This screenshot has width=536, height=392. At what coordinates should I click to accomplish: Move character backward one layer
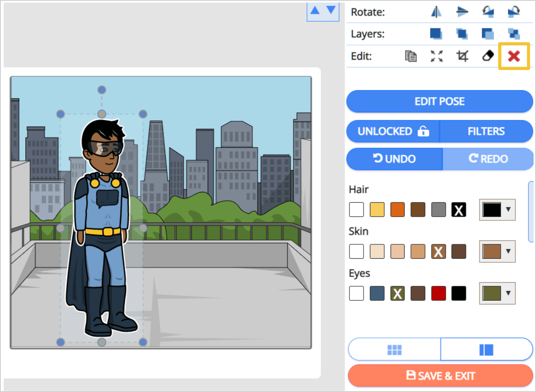pyautogui.click(x=488, y=34)
